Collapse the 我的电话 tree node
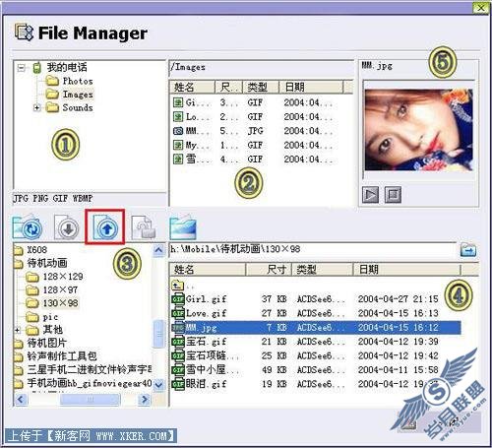 pyautogui.click(x=22, y=68)
